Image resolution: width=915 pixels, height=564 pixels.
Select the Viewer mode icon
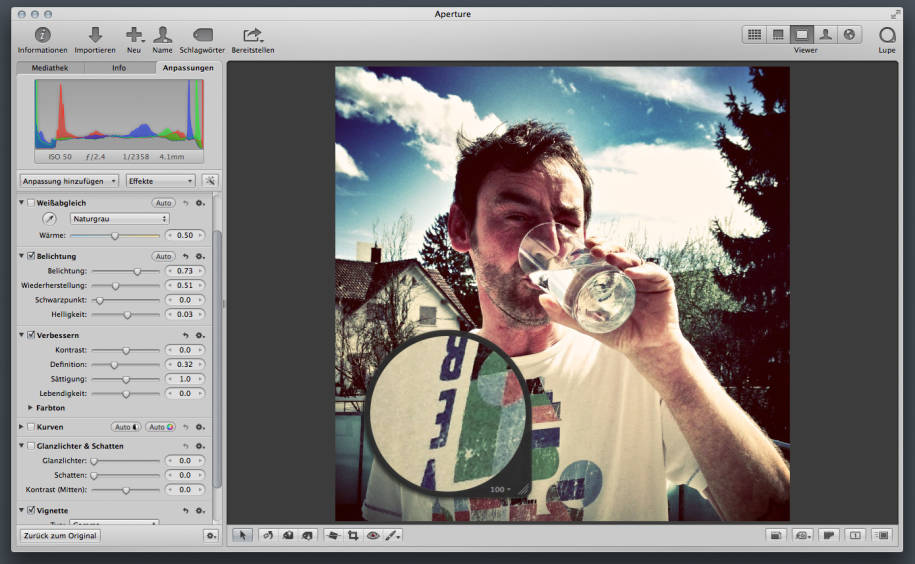pos(802,34)
